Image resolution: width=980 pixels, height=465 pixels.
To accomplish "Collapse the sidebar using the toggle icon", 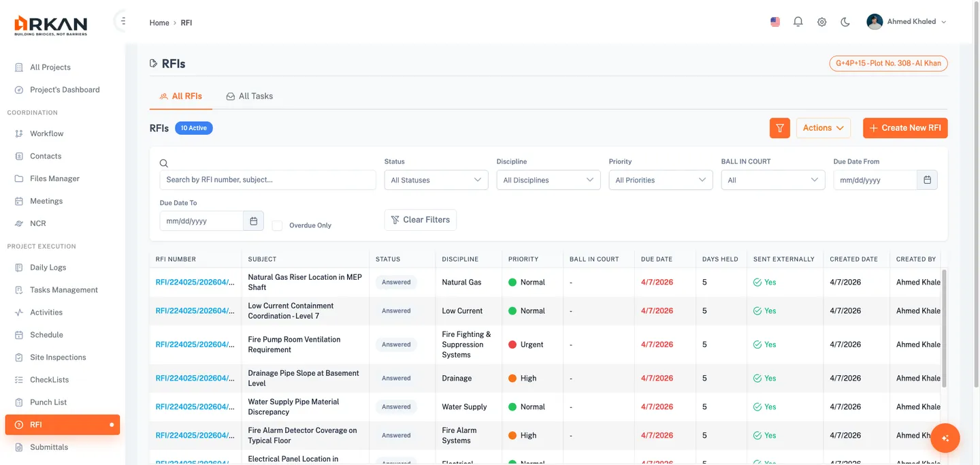I will coord(122,21).
